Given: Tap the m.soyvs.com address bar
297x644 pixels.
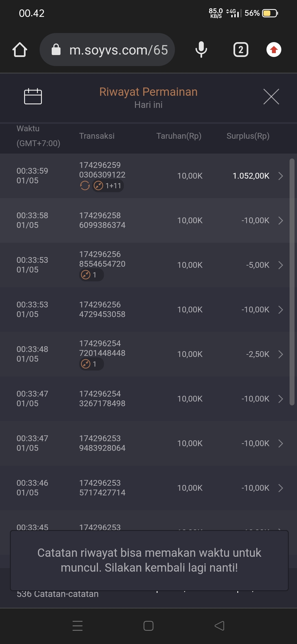Looking at the screenshot, I should 110,50.
